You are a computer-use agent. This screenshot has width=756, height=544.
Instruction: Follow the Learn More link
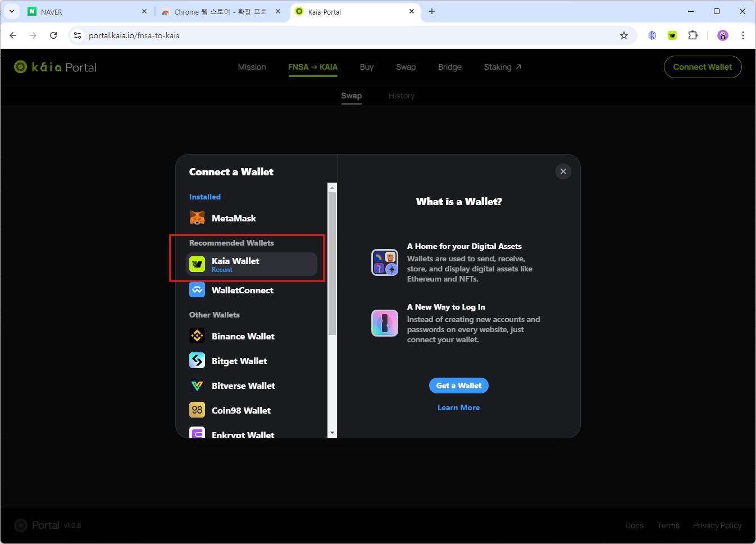459,407
